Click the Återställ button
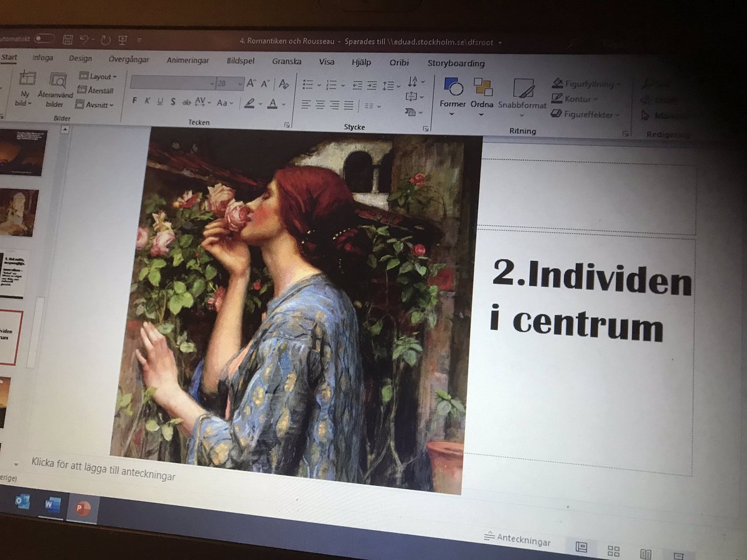The image size is (747, 560). click(x=96, y=90)
